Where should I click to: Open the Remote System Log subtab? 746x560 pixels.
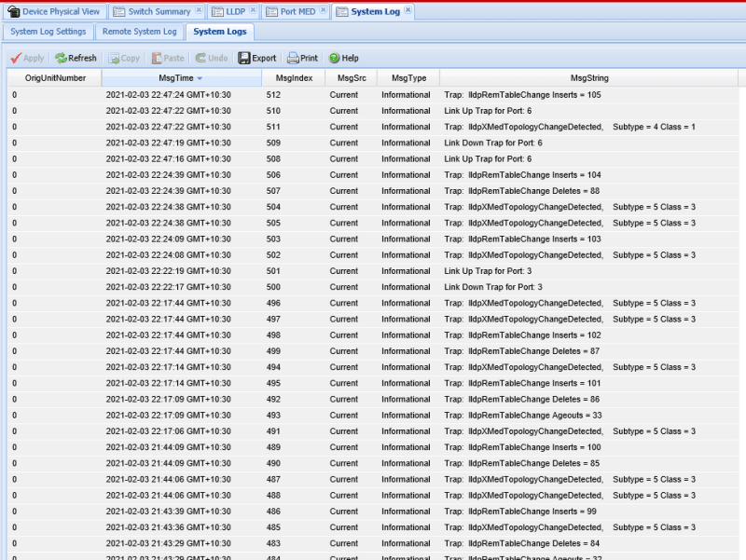139,32
